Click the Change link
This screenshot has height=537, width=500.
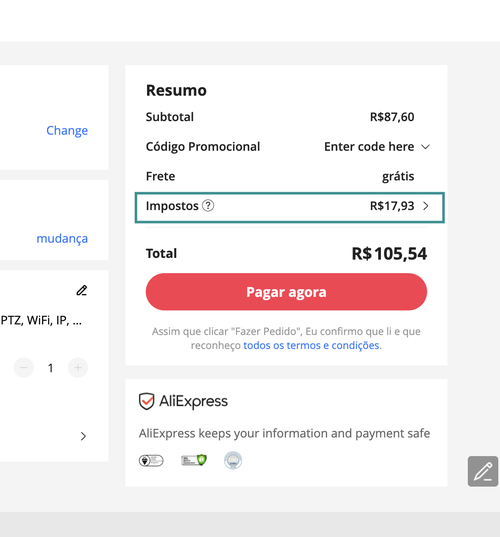point(67,130)
